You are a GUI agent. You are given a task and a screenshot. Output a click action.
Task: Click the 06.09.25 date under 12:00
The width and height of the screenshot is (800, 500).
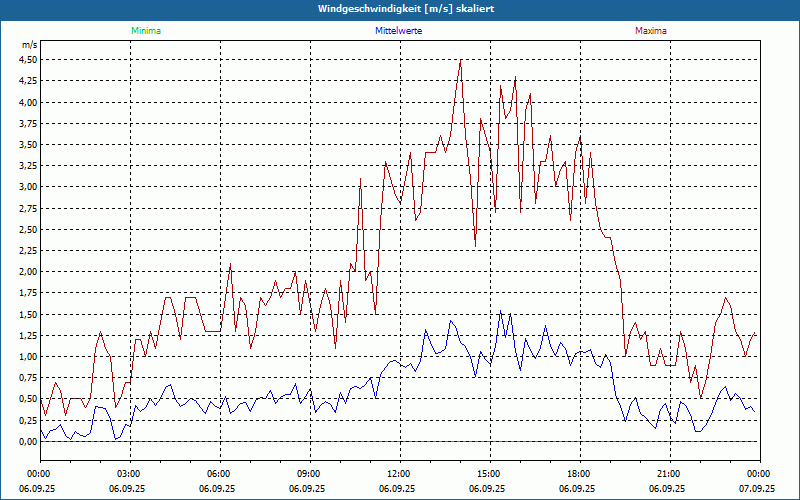(x=397, y=488)
